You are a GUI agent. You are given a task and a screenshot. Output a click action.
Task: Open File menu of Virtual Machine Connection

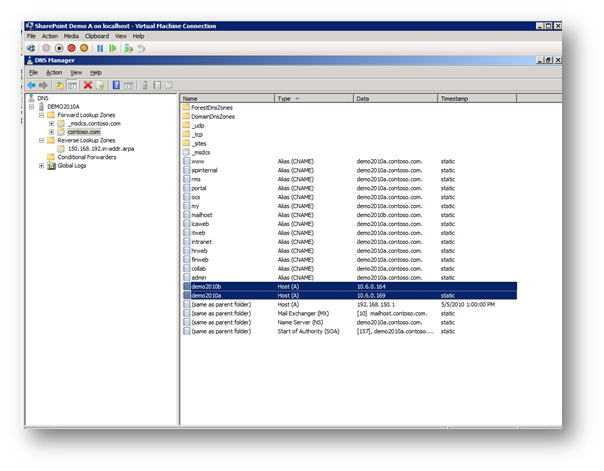pyautogui.click(x=31, y=36)
